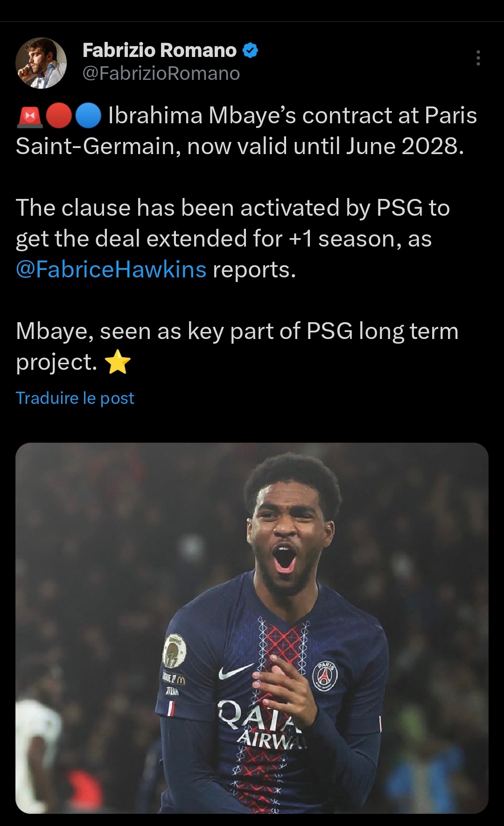Open the three-dot more options menu
The image size is (504, 826).
478,58
